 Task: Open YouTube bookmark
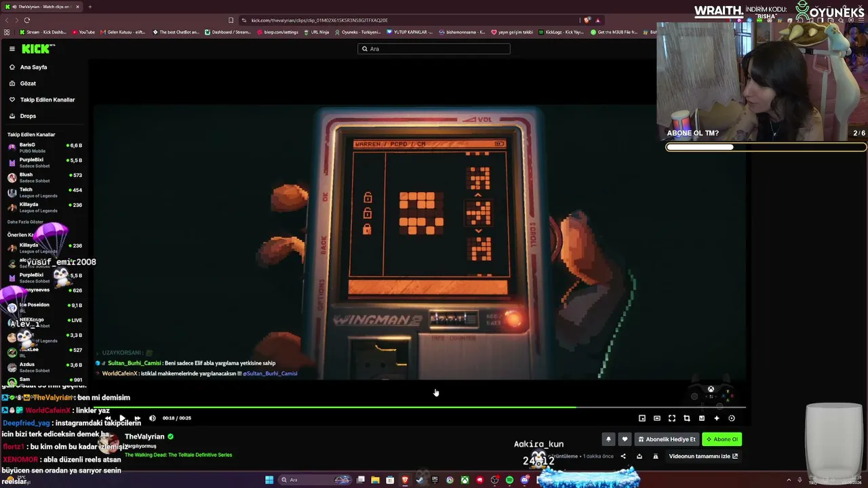point(83,32)
